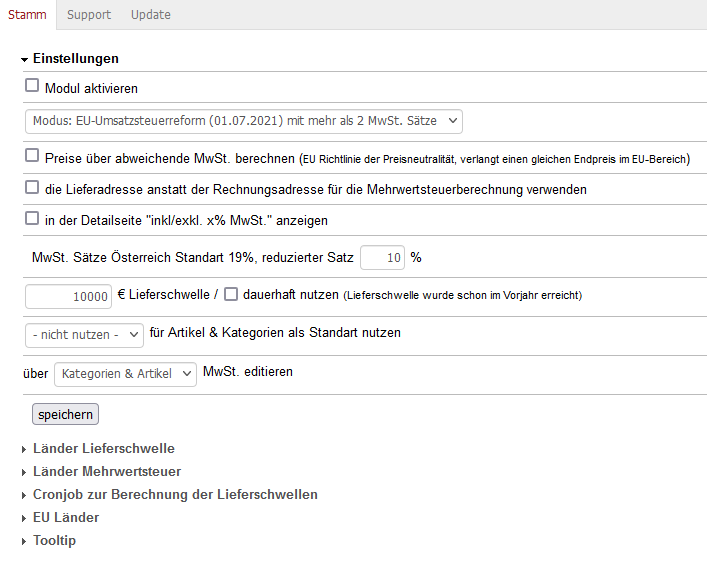
Task: Click the reduzierter Satz percentage field
Action: pos(382,258)
